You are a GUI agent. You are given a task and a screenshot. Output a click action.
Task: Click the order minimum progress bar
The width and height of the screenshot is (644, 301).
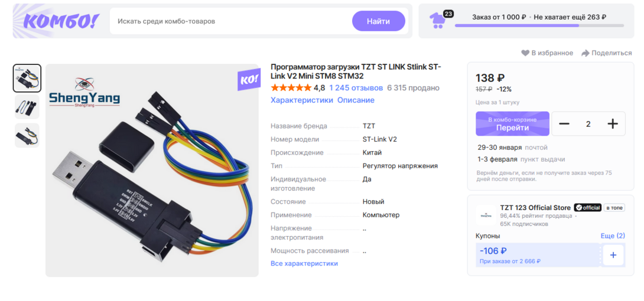[539, 25]
